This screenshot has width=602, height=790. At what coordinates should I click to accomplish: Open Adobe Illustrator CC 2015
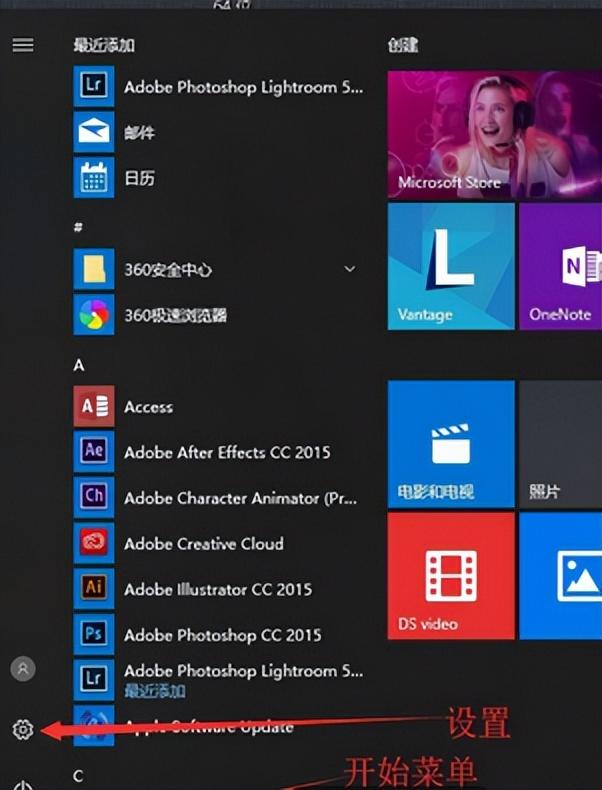point(216,589)
